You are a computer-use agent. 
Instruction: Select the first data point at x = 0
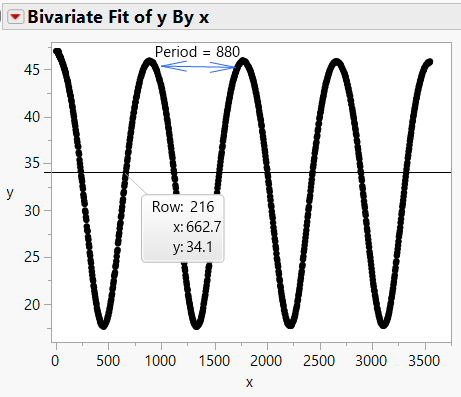click(x=56, y=52)
